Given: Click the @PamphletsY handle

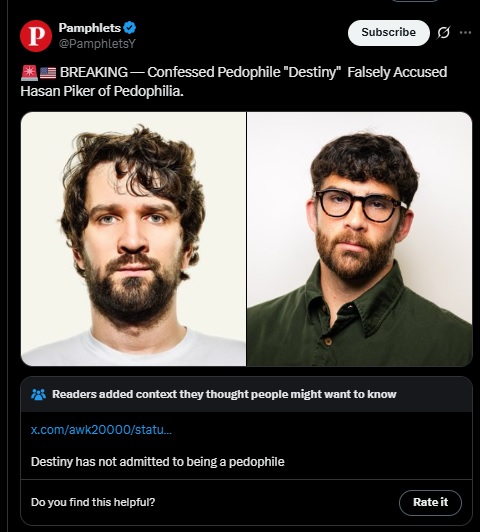Looking at the screenshot, I should 97,44.
